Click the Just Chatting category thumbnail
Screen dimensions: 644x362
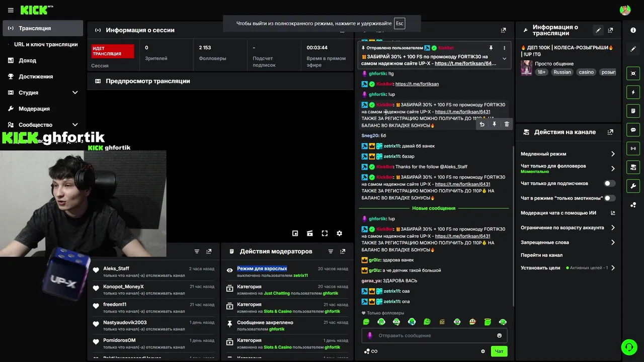click(x=526, y=68)
